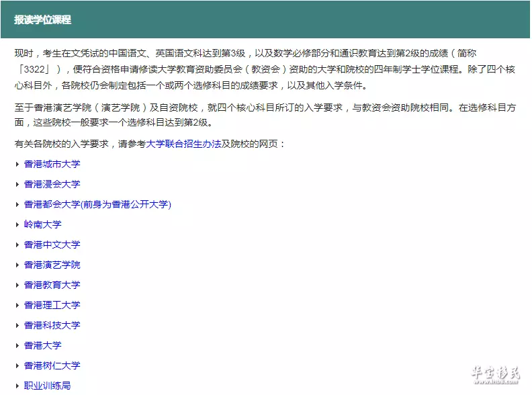Open the 香港演艺学院 link

click(x=52, y=265)
